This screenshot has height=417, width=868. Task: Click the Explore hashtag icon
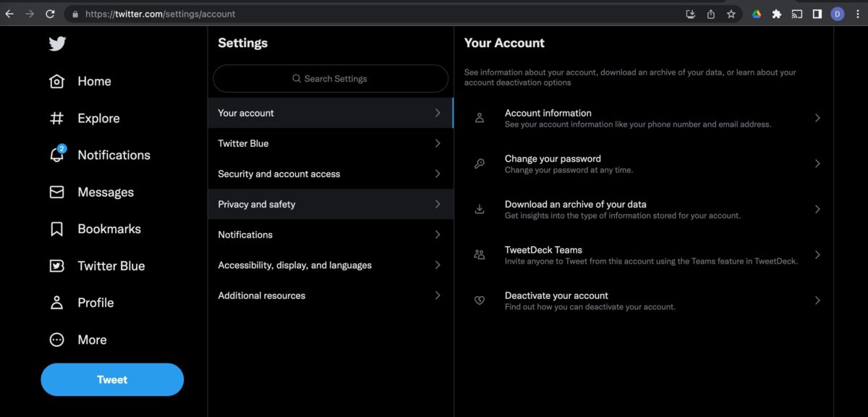pyautogui.click(x=56, y=118)
